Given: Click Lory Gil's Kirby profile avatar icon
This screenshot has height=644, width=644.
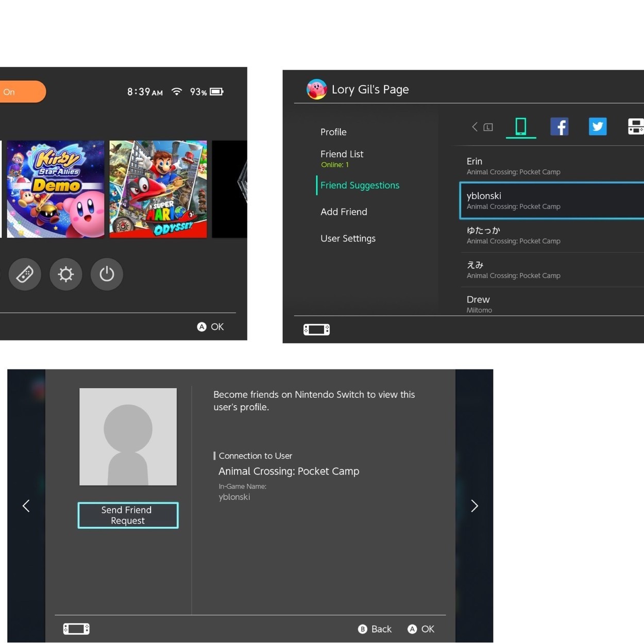Looking at the screenshot, I should point(316,89).
